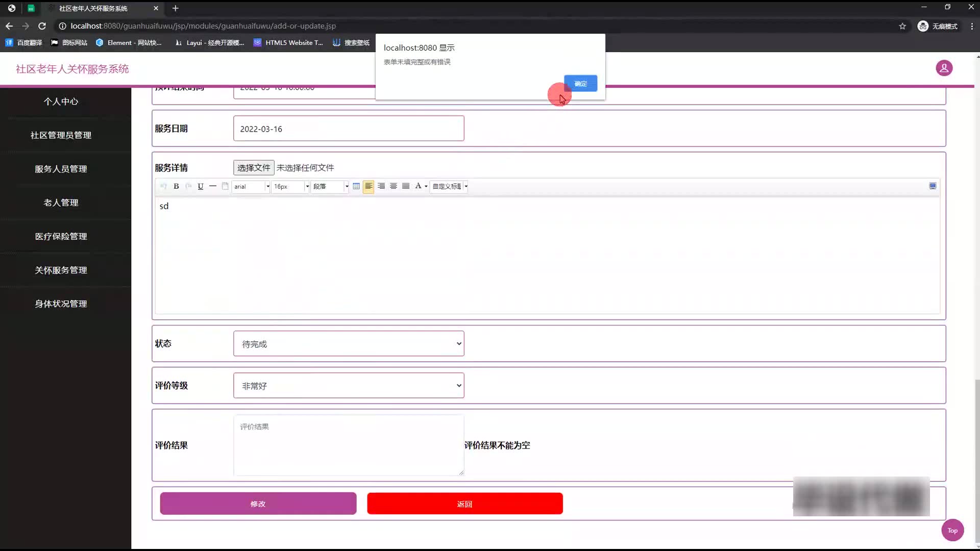Screen dimensions: 980x551
Task: Open the 段落 paragraph format dropdown
Action: click(330, 186)
